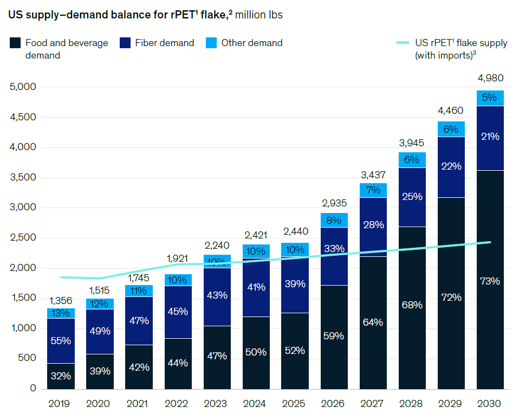Select the 2027 x-axis label
The width and height of the screenshot is (532, 420).
tap(372, 404)
